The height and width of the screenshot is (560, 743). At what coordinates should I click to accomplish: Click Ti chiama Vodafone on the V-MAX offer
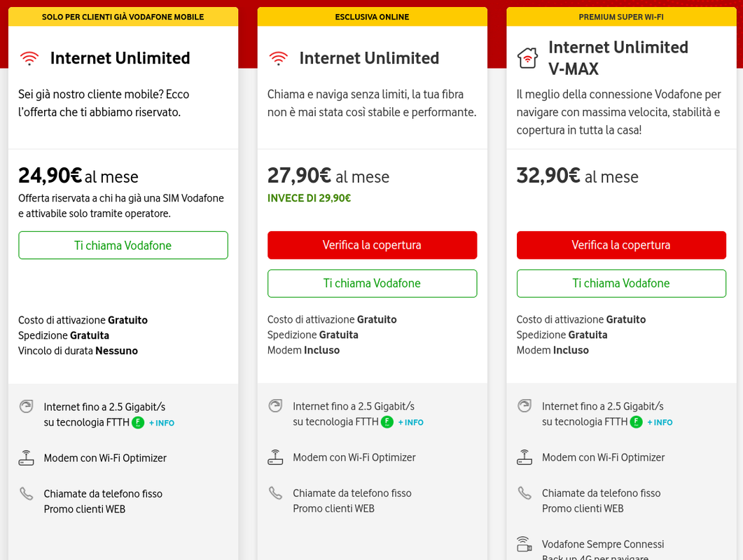(x=621, y=283)
